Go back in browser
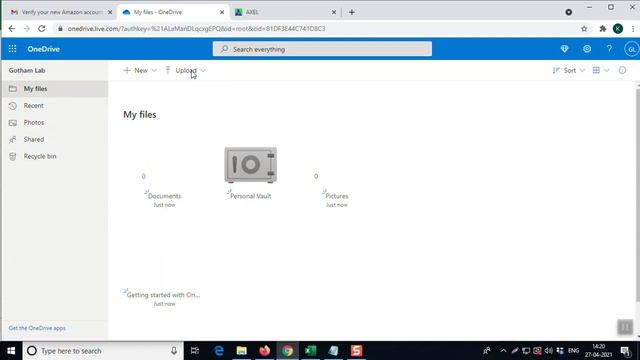This screenshot has height=360, width=640. tap(11, 29)
